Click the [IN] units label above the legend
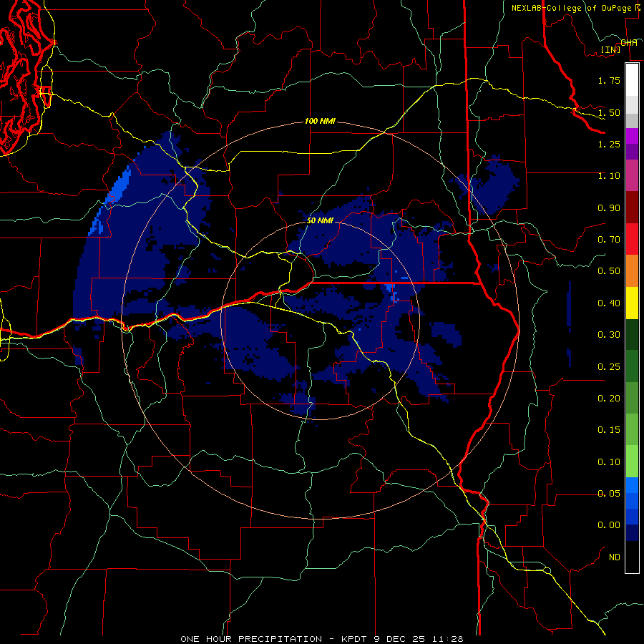The width and height of the screenshot is (644, 644). click(x=611, y=49)
